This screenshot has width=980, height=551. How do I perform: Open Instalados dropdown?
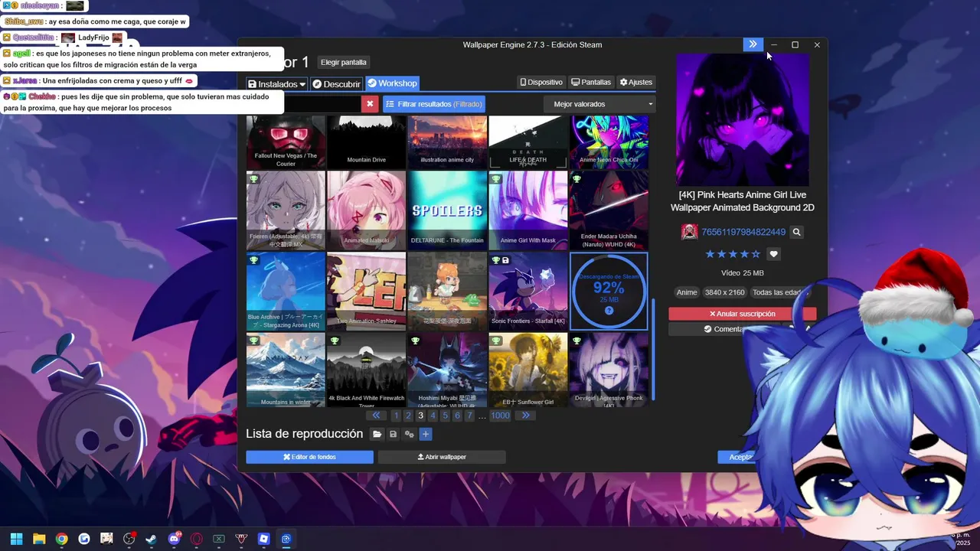click(276, 84)
